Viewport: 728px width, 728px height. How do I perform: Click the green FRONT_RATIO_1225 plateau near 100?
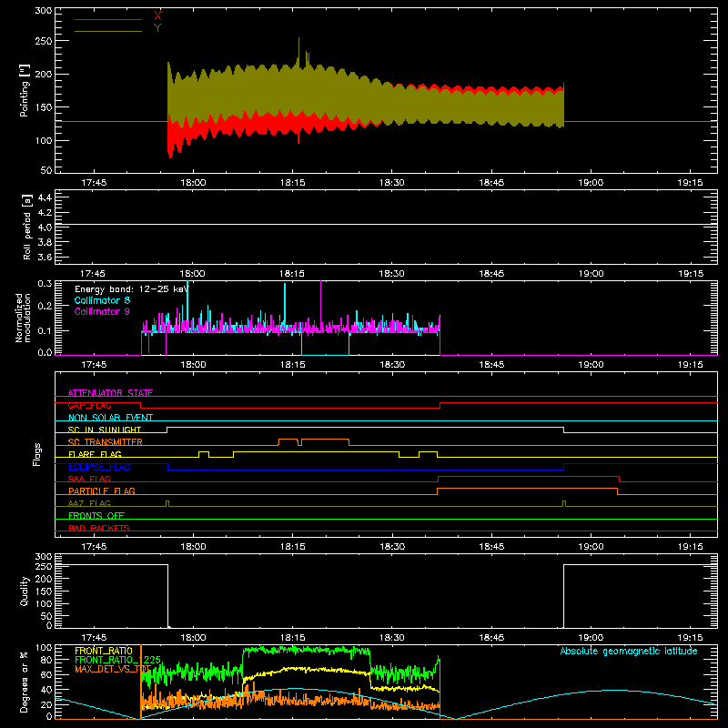pyautogui.click(x=307, y=650)
